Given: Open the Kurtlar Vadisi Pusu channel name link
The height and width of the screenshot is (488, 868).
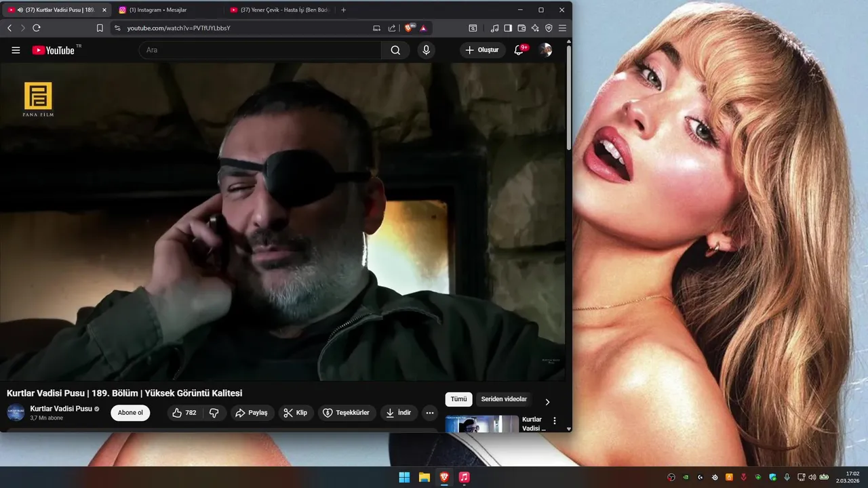Looking at the screenshot, I should click(x=61, y=409).
